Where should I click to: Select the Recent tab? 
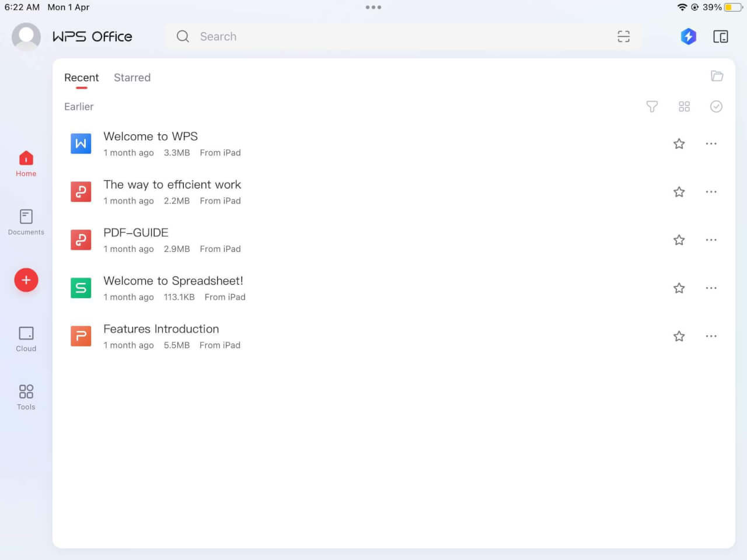pos(82,78)
